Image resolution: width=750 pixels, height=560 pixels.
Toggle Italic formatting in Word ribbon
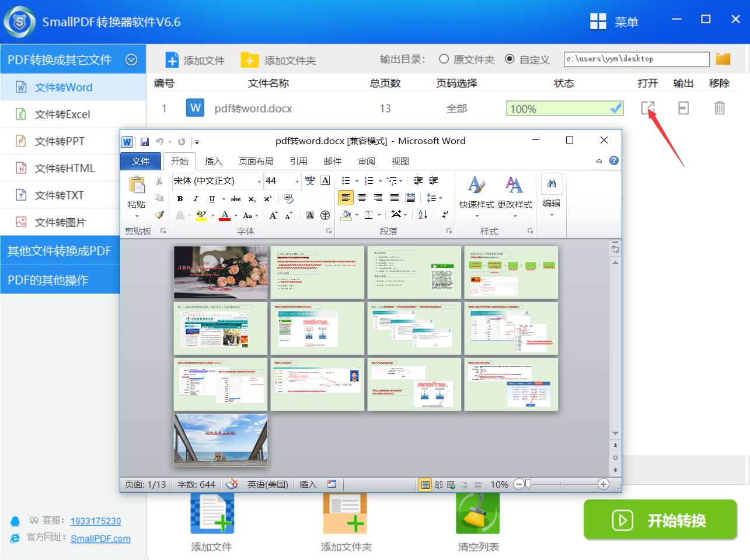pos(196,199)
